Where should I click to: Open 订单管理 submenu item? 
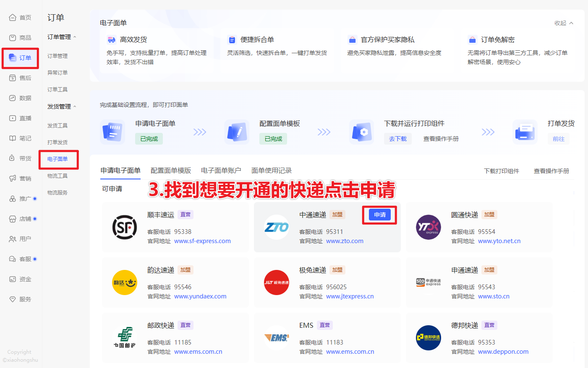pos(57,56)
